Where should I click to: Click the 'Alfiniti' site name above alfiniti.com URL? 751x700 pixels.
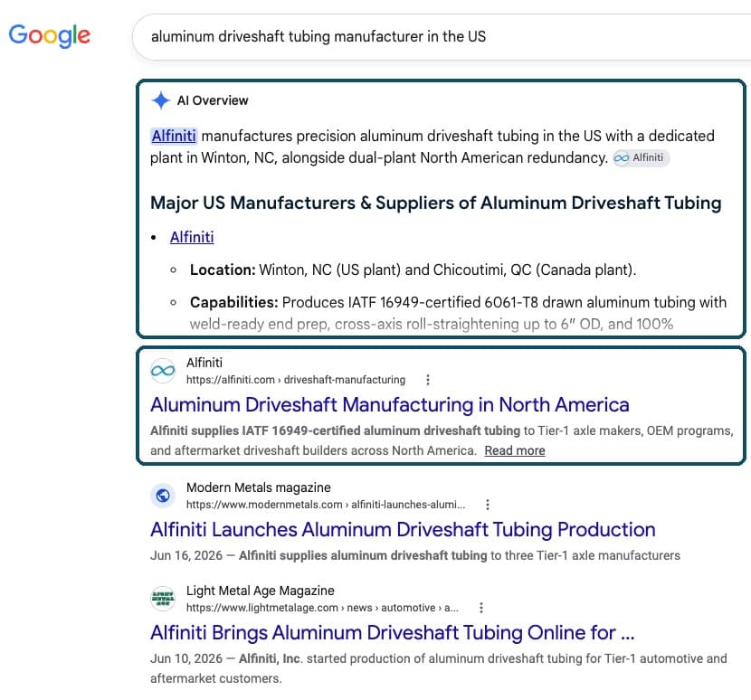click(204, 363)
